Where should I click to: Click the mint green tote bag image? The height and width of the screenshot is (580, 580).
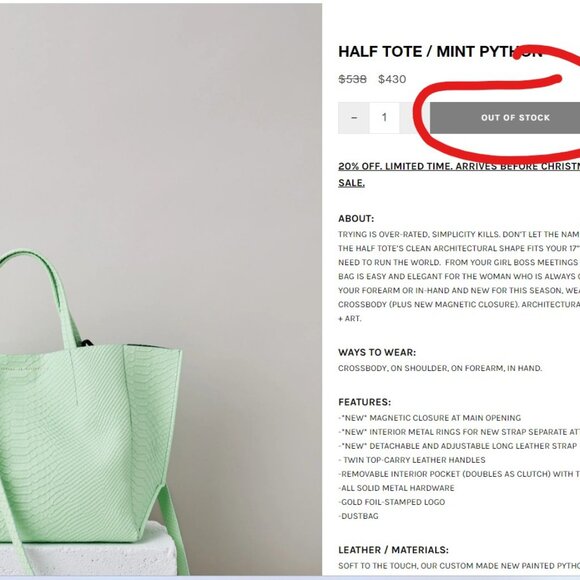pos(91,413)
